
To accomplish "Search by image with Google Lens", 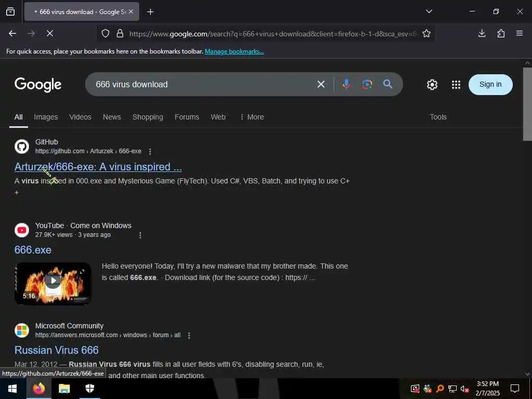I will [x=367, y=84].
